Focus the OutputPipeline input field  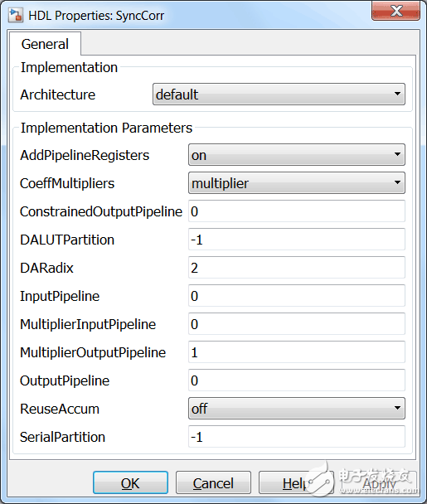297,380
